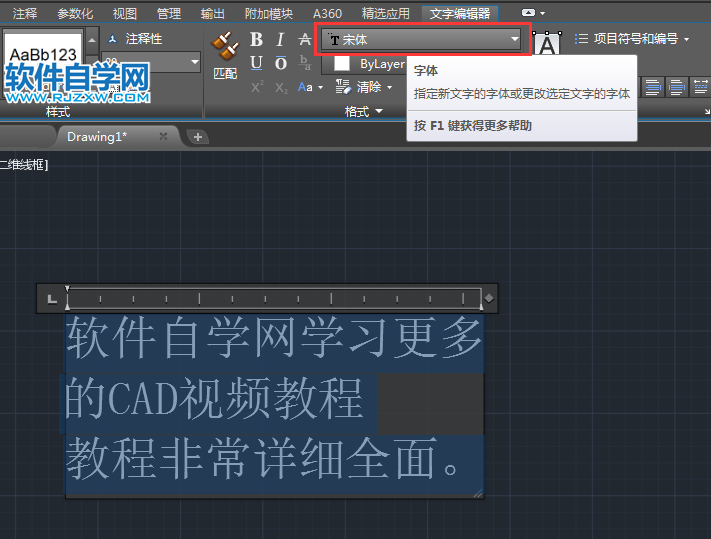
Task: Apply superscript X² formatting
Action: click(x=257, y=87)
